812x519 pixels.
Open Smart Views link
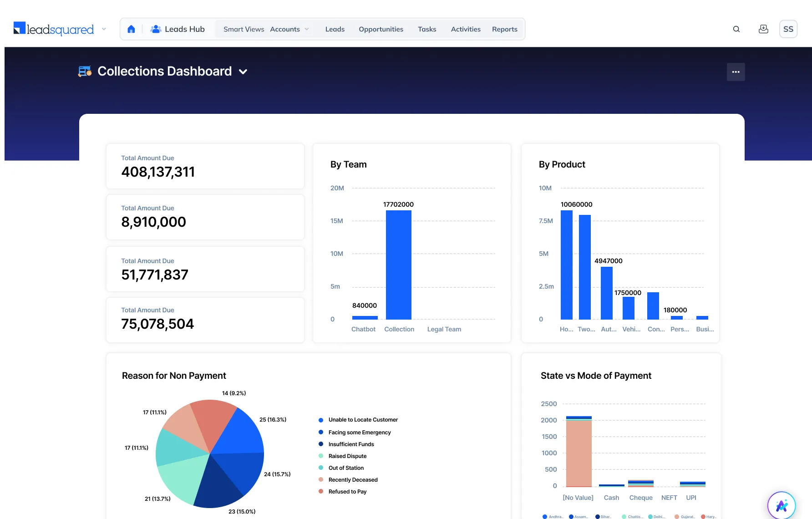coord(244,29)
